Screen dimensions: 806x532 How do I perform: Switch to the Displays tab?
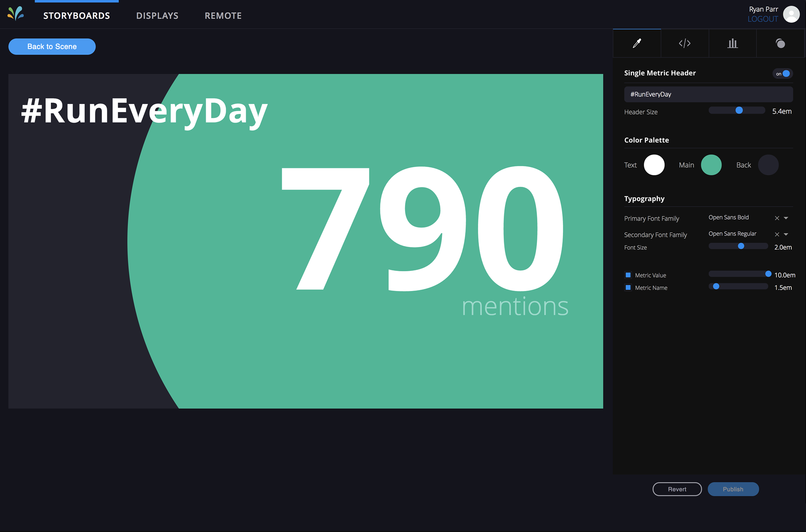tap(157, 16)
